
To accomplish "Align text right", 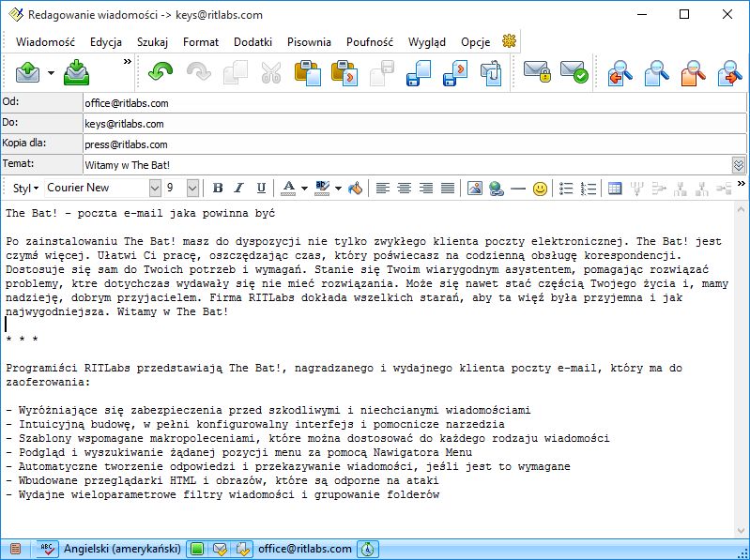I will pos(426,189).
